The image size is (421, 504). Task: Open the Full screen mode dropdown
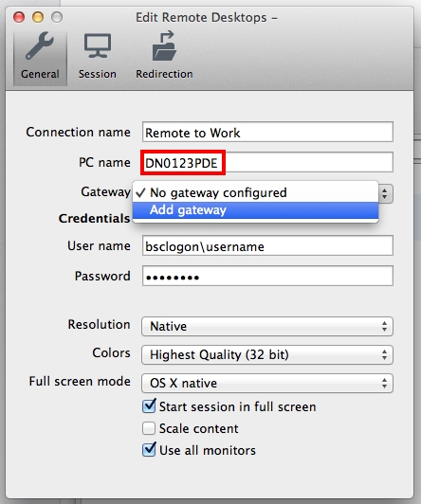pyautogui.click(x=267, y=383)
